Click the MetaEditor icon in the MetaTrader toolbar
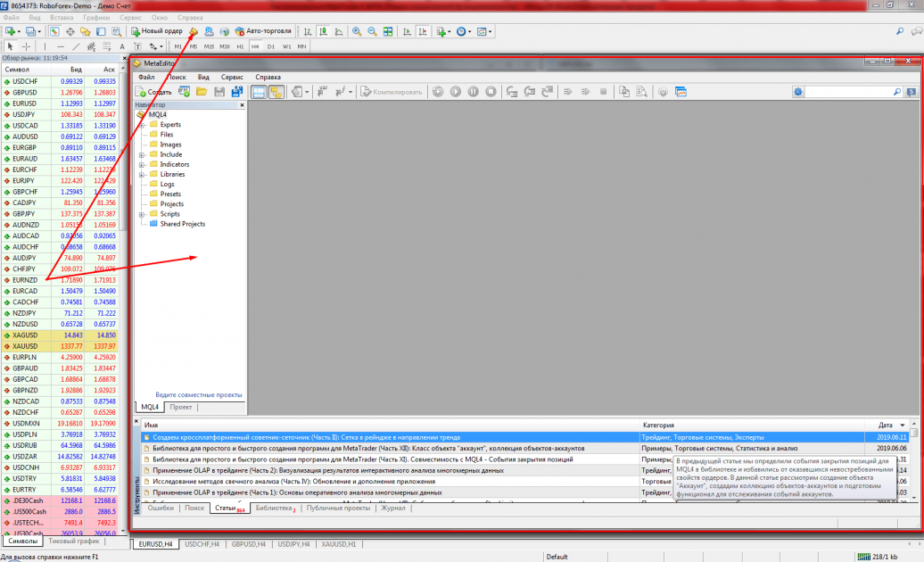 [x=194, y=31]
